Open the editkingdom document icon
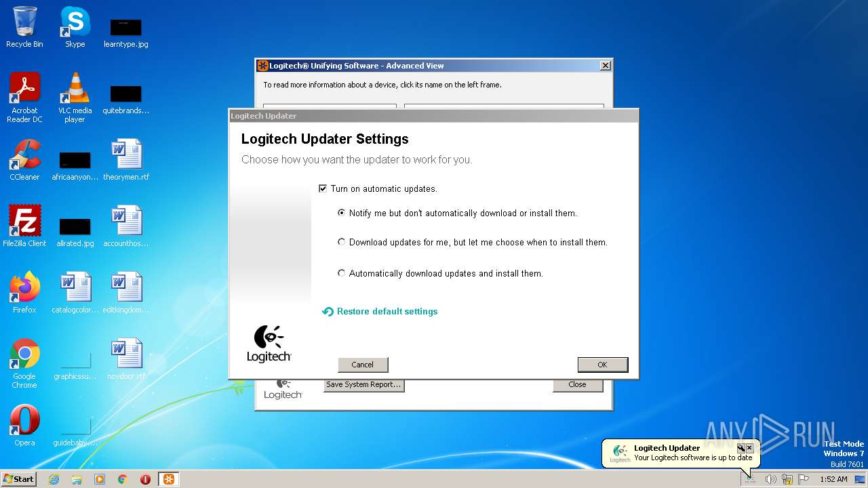 pyautogui.click(x=126, y=293)
